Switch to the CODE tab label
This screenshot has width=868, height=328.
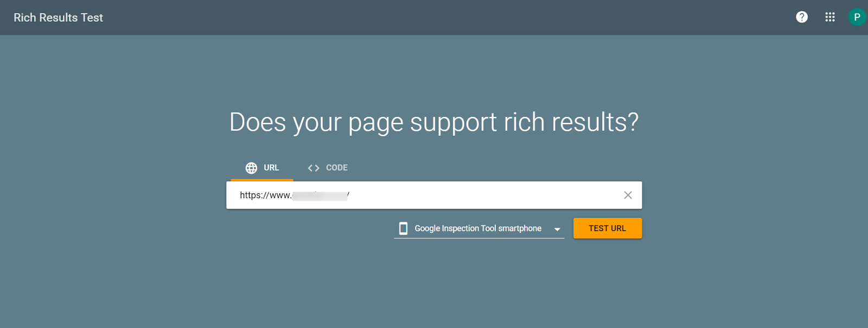tap(337, 168)
